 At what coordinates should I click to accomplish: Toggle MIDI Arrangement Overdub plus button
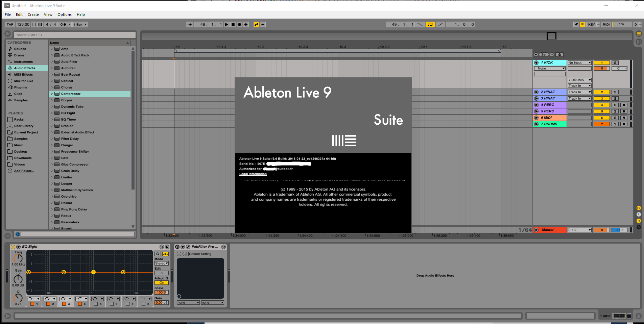246,24
